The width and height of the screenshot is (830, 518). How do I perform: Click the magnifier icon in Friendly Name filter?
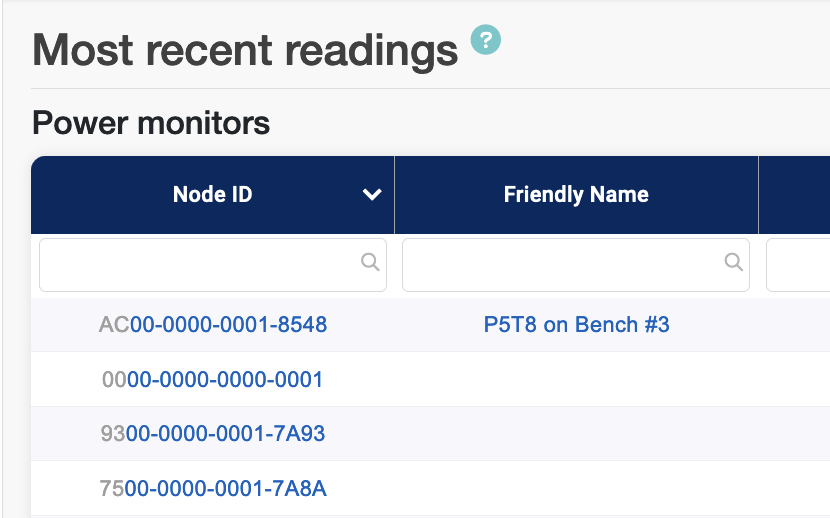point(733,262)
